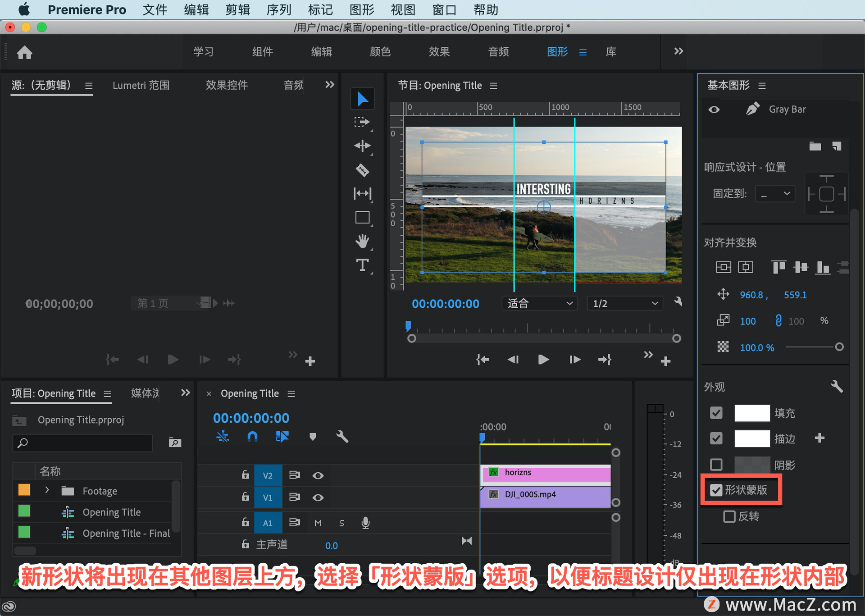The image size is (865, 616).
Task: Uncheck the 形状蒙版 checkbox
Action: tap(716, 490)
